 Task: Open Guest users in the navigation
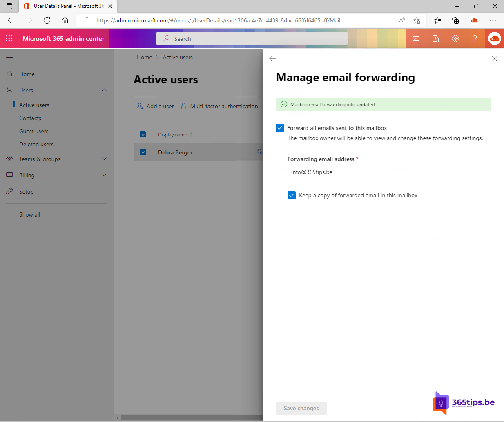(x=34, y=131)
